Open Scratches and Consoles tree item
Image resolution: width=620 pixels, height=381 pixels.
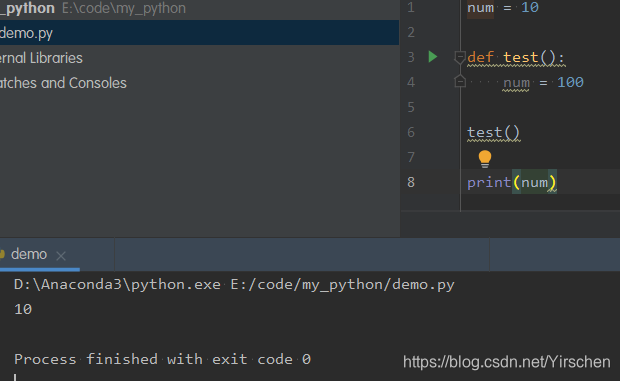tap(63, 83)
